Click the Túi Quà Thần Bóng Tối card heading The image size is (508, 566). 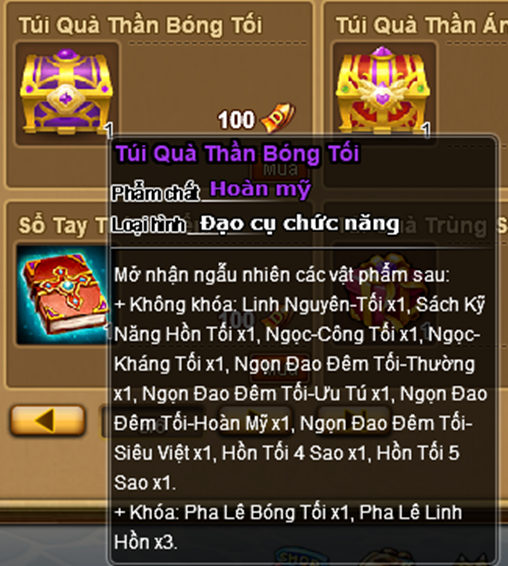point(140,25)
